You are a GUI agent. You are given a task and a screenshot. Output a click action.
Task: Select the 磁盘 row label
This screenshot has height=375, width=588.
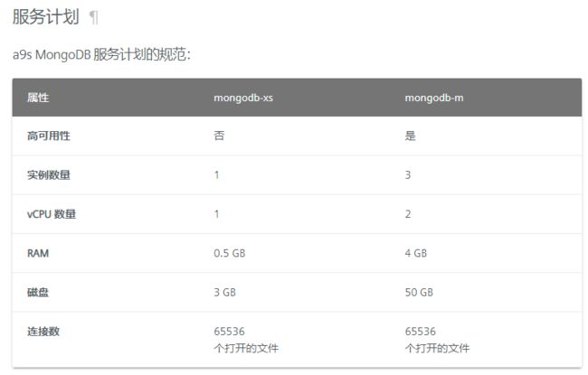point(38,292)
